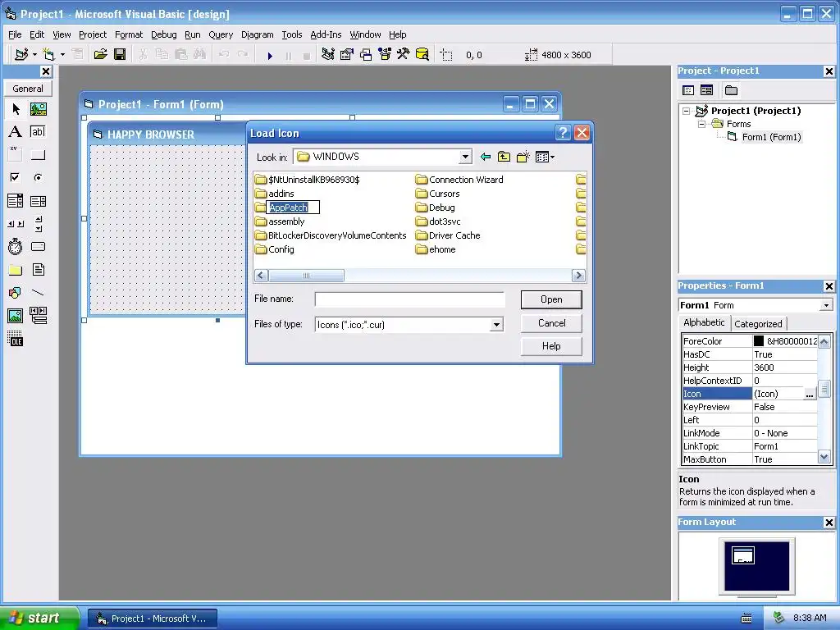Click the Save Project toolbar icon
The height and width of the screenshot is (630, 840).
click(120, 55)
